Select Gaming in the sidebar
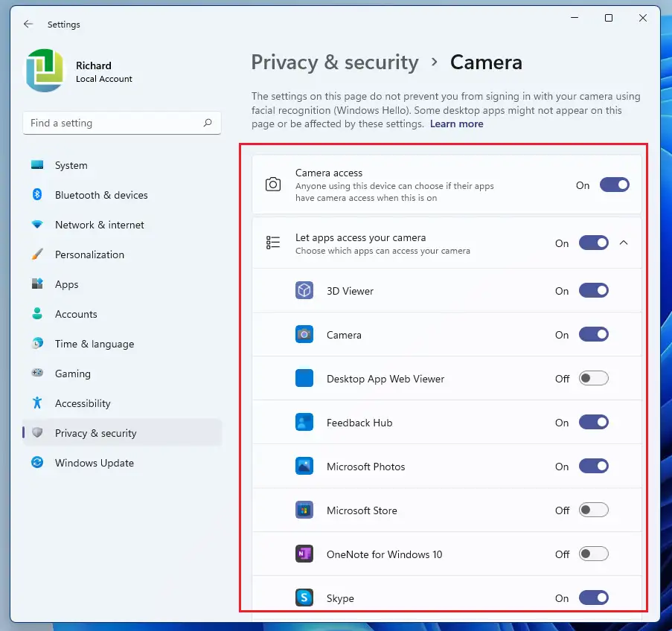The image size is (672, 631). point(122,373)
